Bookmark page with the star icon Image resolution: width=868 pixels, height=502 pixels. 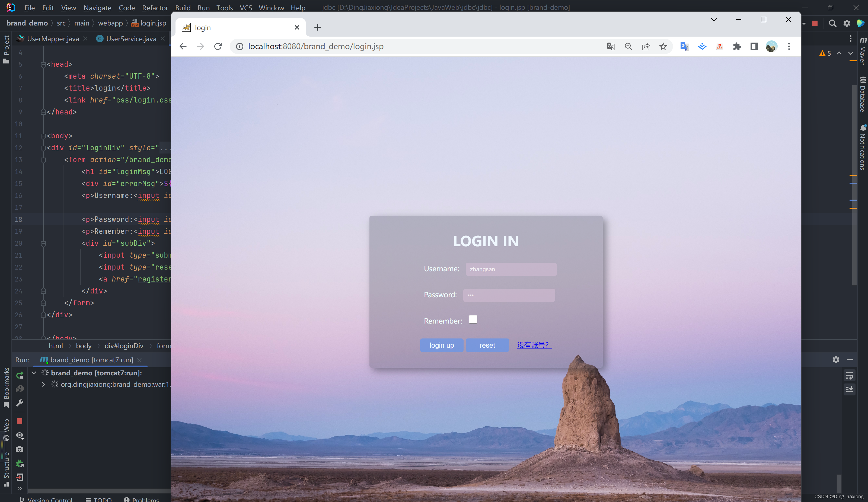pos(663,46)
